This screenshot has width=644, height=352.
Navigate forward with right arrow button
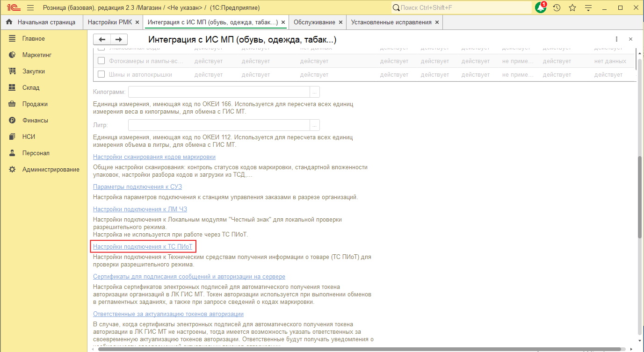[119, 40]
